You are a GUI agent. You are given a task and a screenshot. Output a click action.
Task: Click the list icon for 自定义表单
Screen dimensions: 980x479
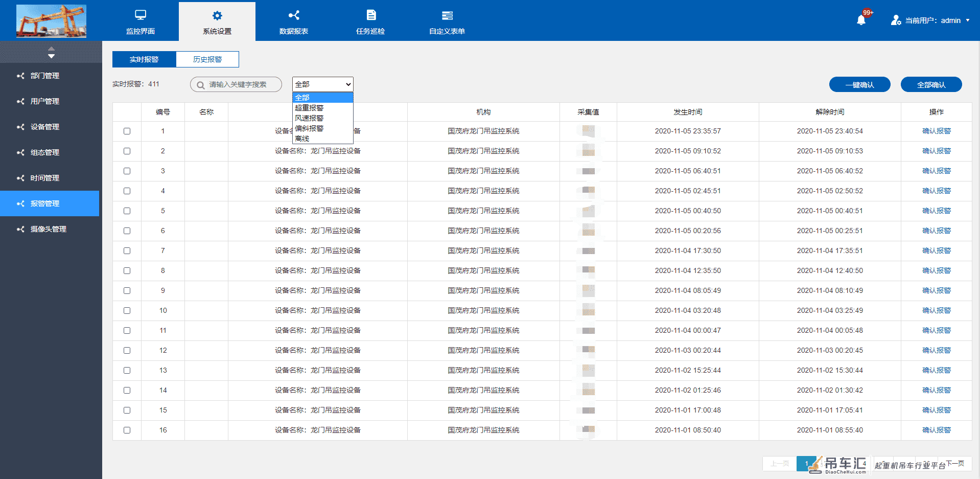[447, 15]
